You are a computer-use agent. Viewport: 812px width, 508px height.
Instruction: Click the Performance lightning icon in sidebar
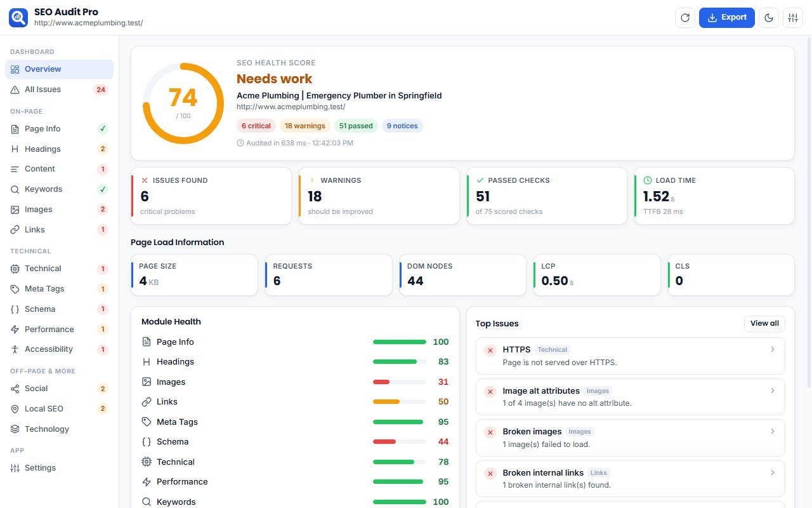click(15, 330)
